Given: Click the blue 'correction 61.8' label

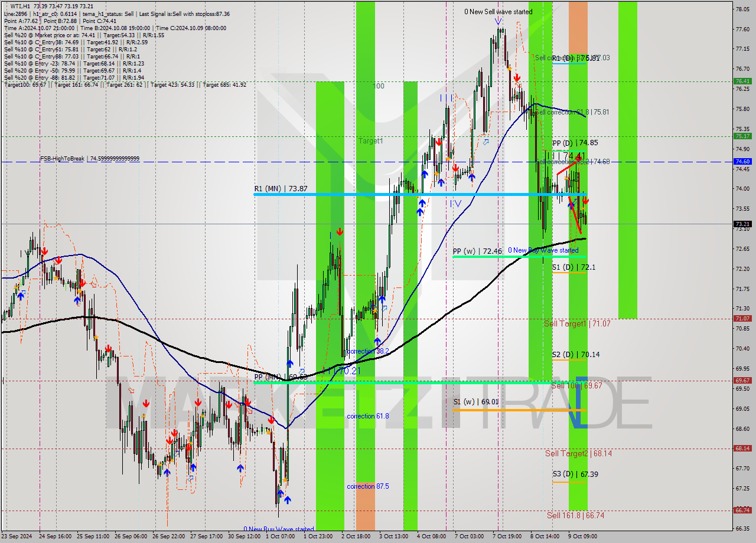Looking at the screenshot, I should [x=367, y=416].
